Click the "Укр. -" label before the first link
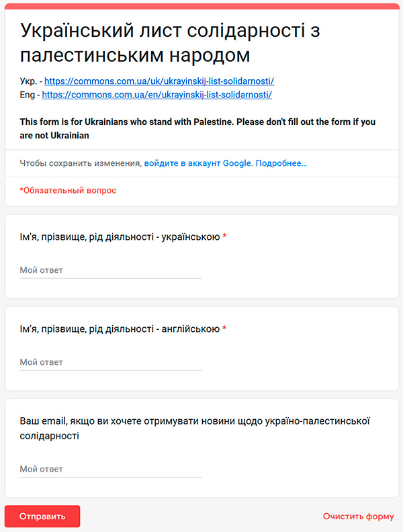The image size is (403, 532). click(x=30, y=81)
